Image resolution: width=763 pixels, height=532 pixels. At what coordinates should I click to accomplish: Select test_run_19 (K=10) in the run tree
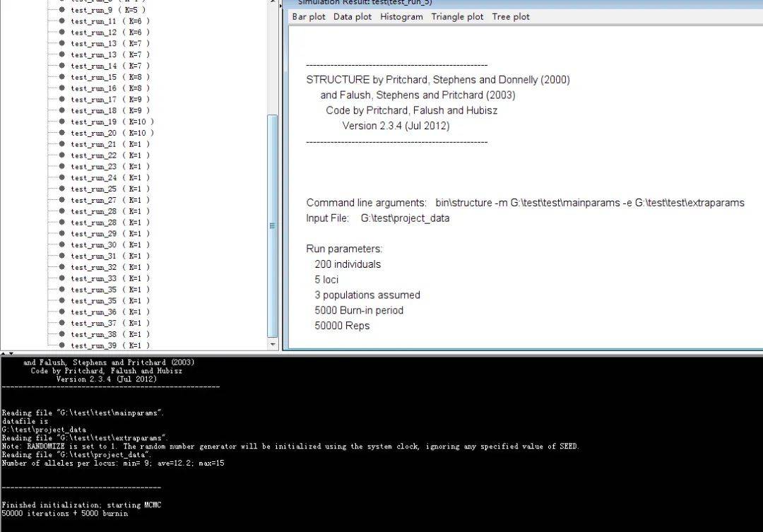[x=112, y=122]
